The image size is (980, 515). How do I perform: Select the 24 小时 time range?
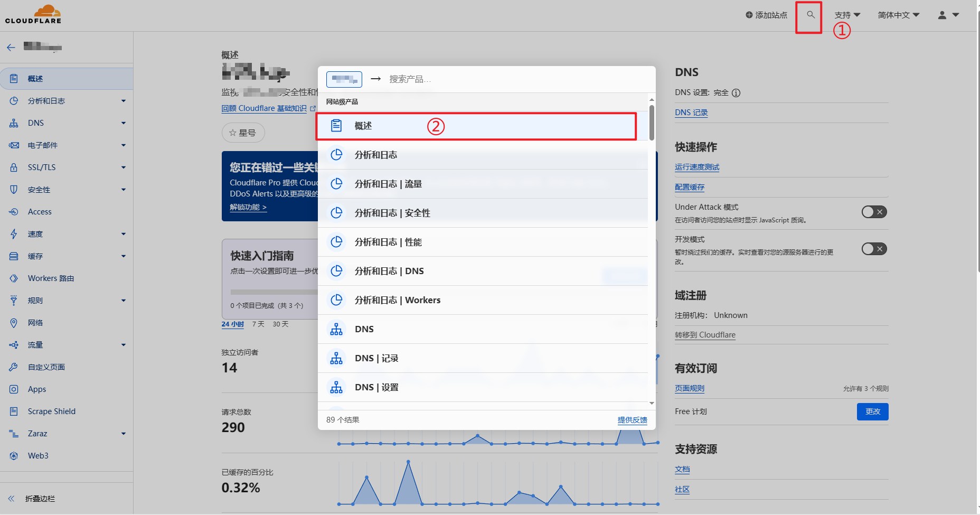coord(232,324)
